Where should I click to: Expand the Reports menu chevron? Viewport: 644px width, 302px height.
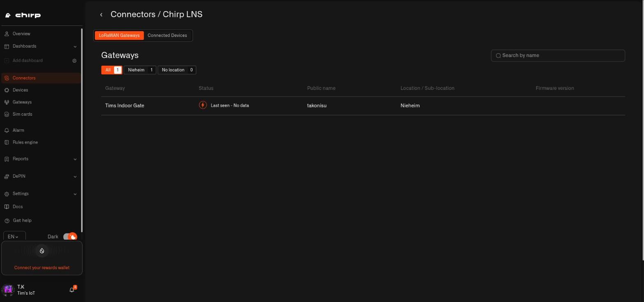pyautogui.click(x=75, y=159)
